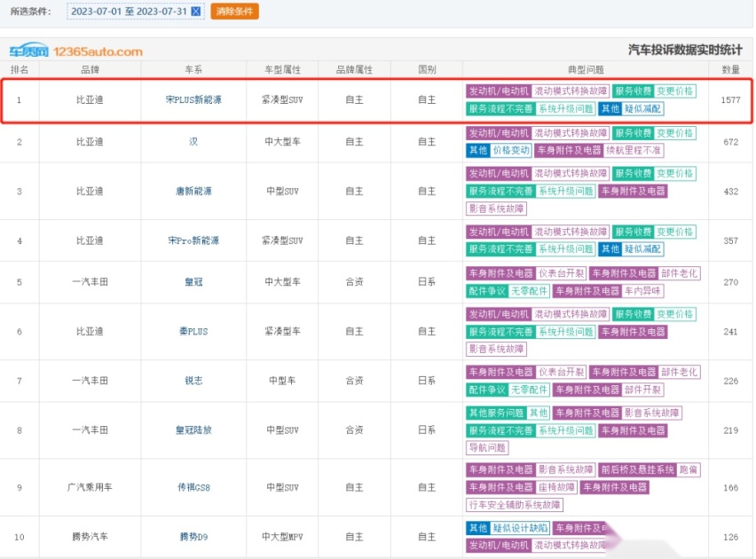Open the 皇冠陆放 series link
This screenshot has height=559, width=756.
(x=193, y=429)
